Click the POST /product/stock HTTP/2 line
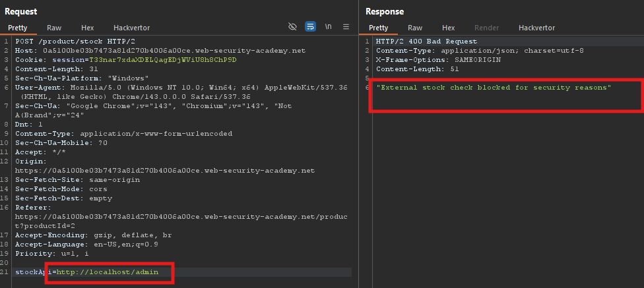 75,42
